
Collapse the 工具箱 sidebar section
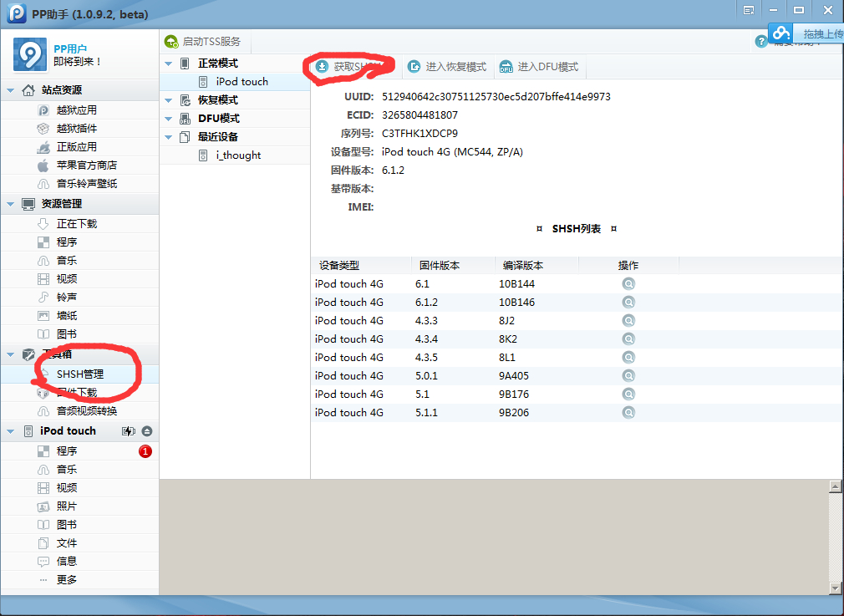[10, 354]
